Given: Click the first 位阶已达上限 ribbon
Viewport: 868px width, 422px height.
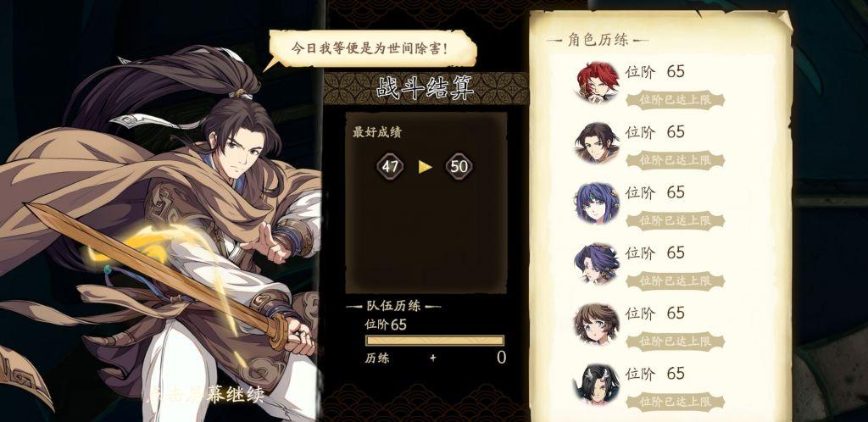Looking at the screenshot, I should (675, 100).
